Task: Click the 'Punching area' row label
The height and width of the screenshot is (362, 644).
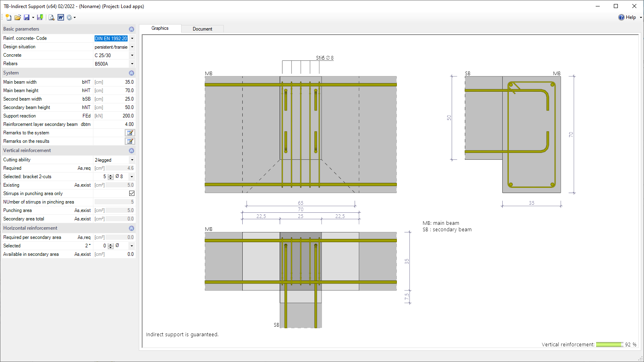Action: pos(17,210)
